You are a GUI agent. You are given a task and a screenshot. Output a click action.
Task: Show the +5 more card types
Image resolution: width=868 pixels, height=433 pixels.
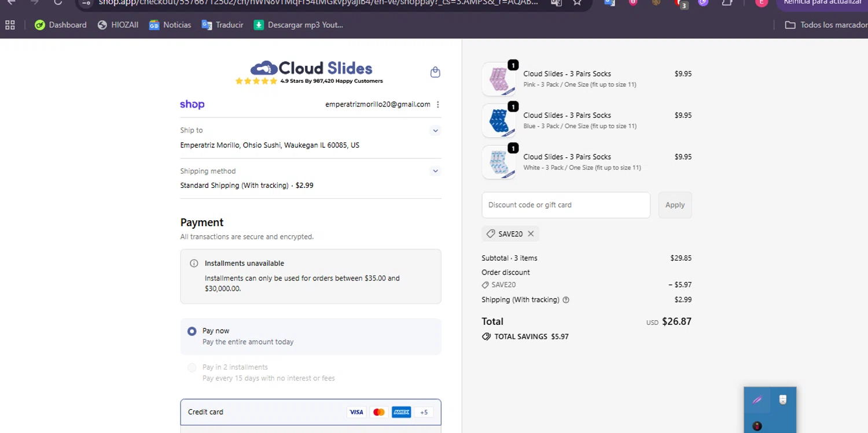(424, 412)
